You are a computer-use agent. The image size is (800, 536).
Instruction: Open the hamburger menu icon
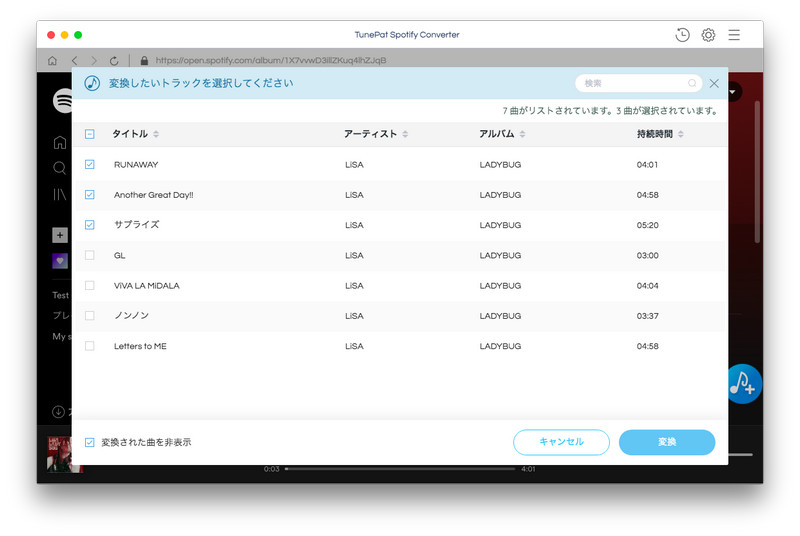pos(734,35)
